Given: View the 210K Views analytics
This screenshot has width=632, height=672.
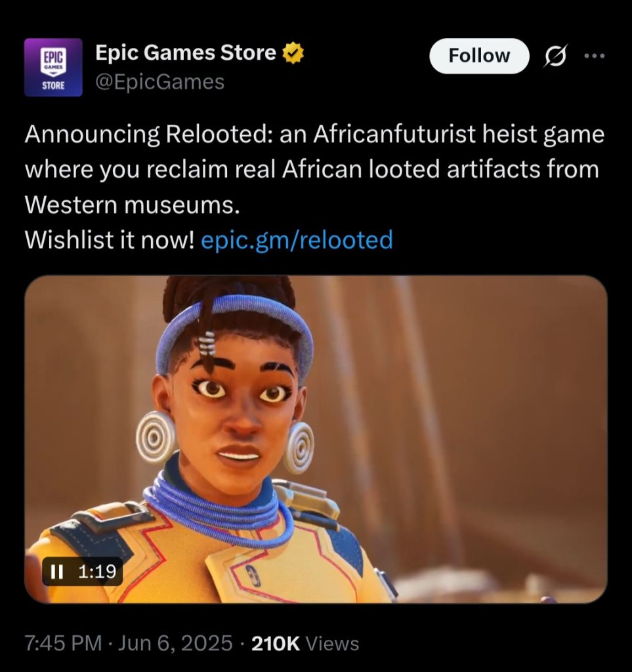Looking at the screenshot, I should point(305,643).
